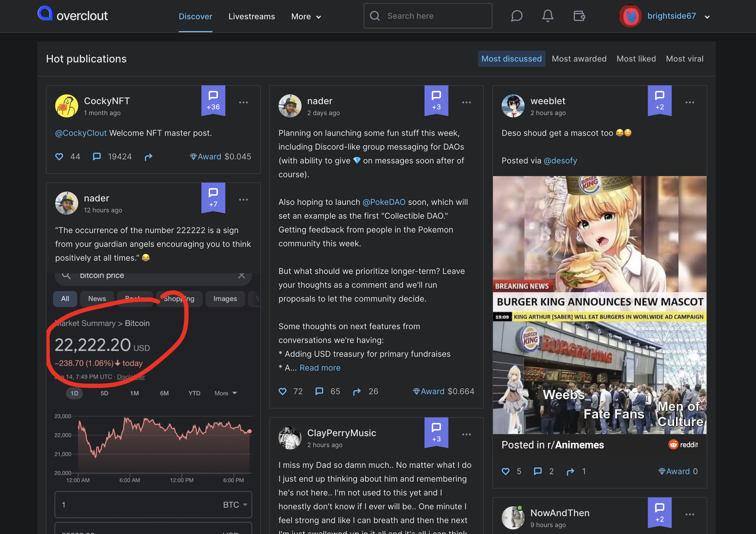Open comments on nader's post showing 65

tap(319, 391)
